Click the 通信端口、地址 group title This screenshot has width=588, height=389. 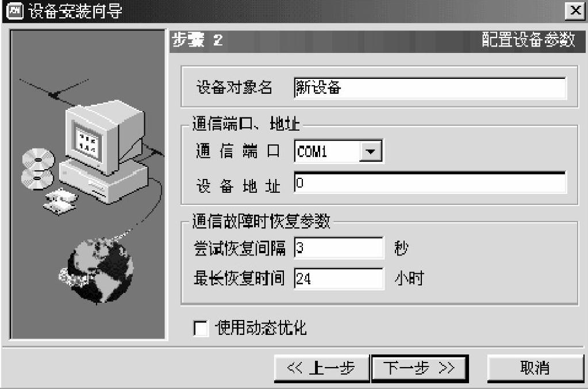246,123
